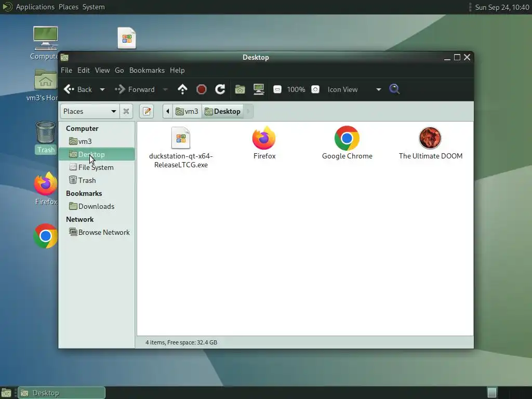Open the File menu
The width and height of the screenshot is (532, 399).
[x=66, y=70]
